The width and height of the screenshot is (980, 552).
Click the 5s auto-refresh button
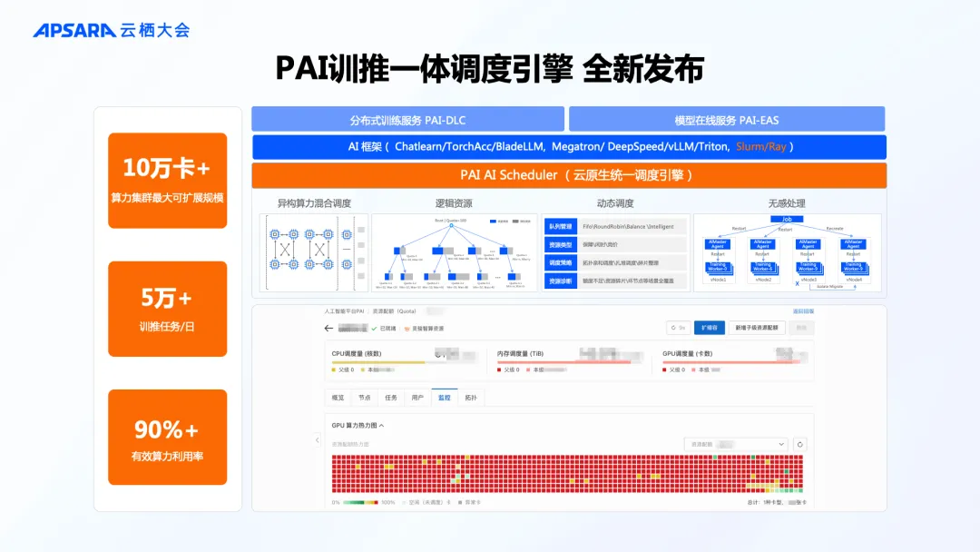678,328
